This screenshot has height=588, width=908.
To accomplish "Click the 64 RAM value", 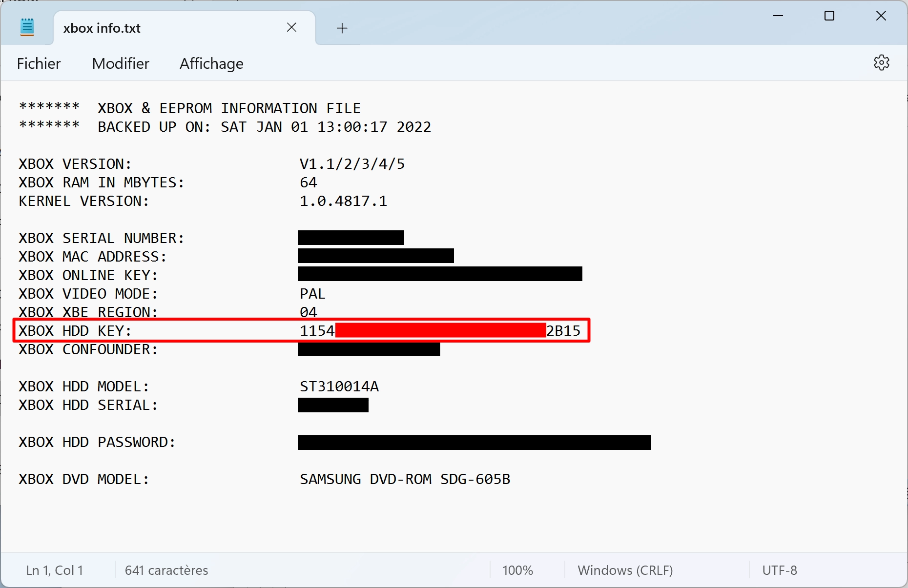I will click(309, 182).
